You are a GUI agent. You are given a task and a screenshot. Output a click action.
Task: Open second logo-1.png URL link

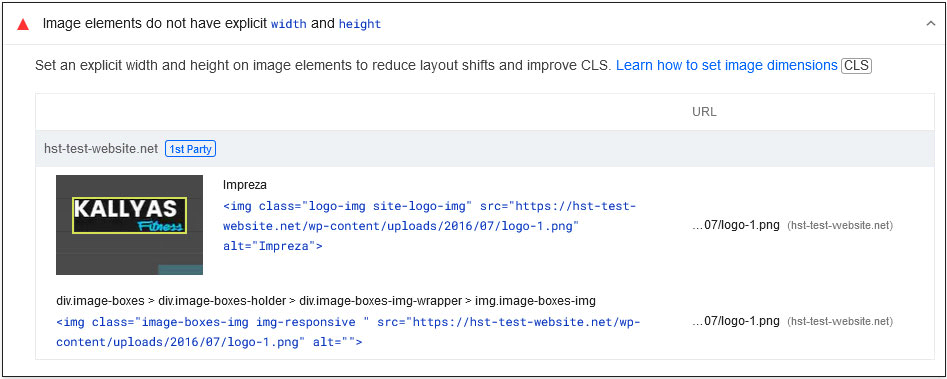point(736,321)
